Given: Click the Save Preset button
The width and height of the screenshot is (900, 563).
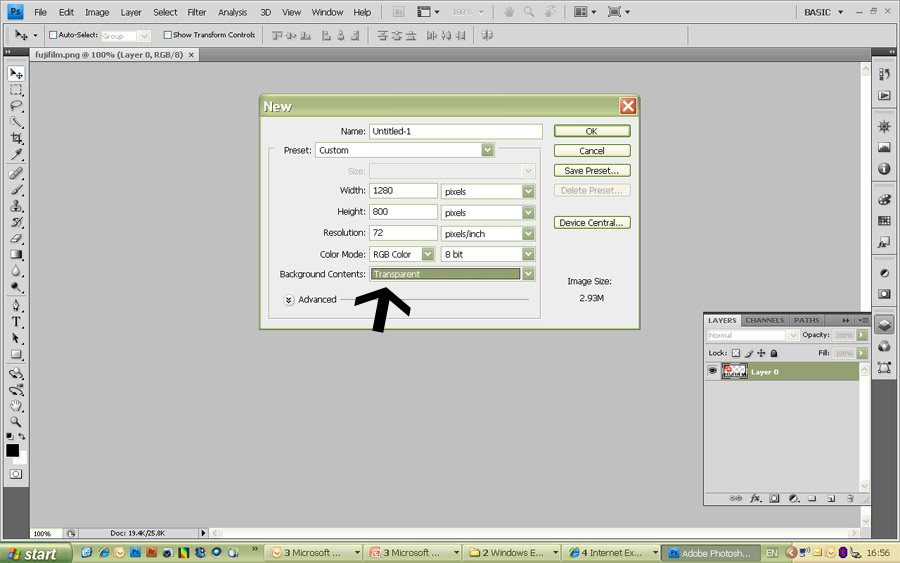Looking at the screenshot, I should click(592, 171).
